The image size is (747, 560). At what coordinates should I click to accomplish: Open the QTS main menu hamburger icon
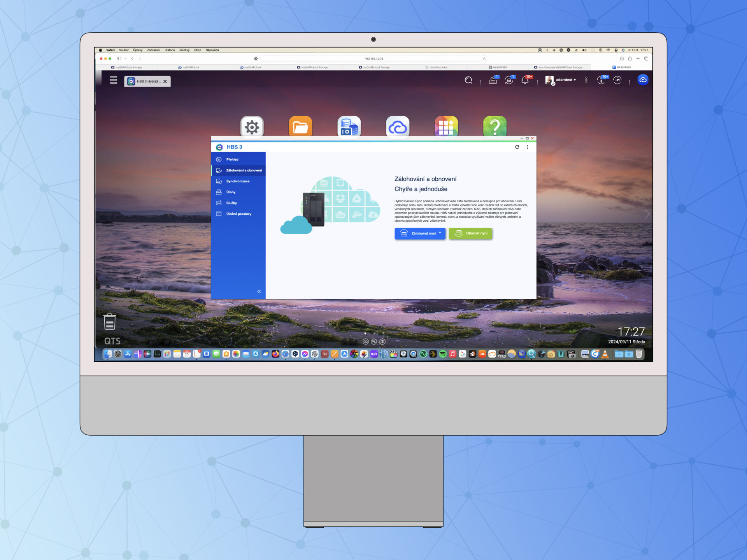114,80
